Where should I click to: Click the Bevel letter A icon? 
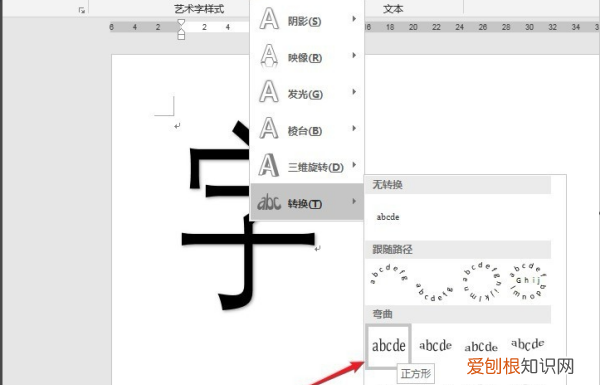[x=269, y=128]
